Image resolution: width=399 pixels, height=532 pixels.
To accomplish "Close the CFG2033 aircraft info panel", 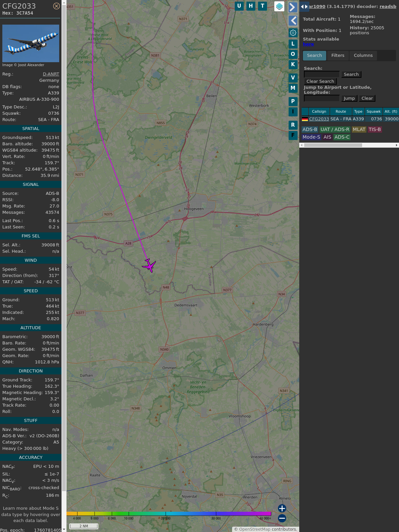I will point(57,6).
